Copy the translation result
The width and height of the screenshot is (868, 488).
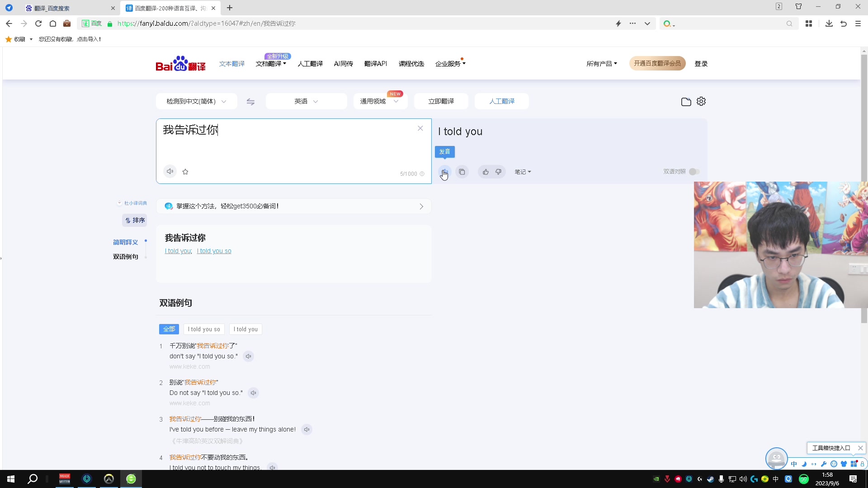[462, 172]
